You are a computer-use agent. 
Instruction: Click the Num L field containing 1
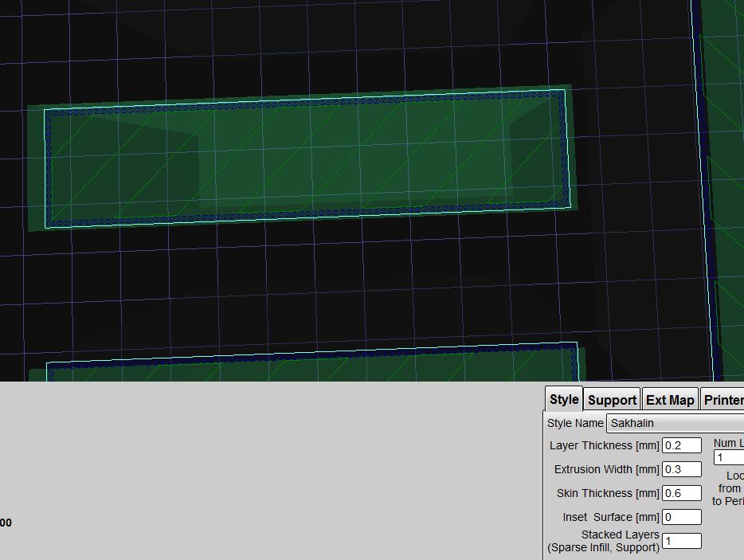pos(729,457)
